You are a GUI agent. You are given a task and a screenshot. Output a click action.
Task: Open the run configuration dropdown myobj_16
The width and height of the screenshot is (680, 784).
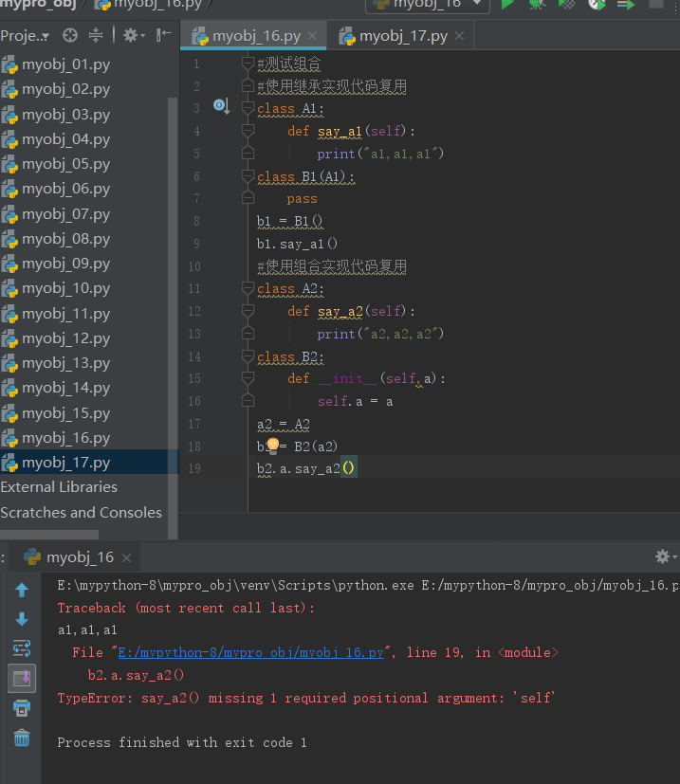click(x=428, y=5)
